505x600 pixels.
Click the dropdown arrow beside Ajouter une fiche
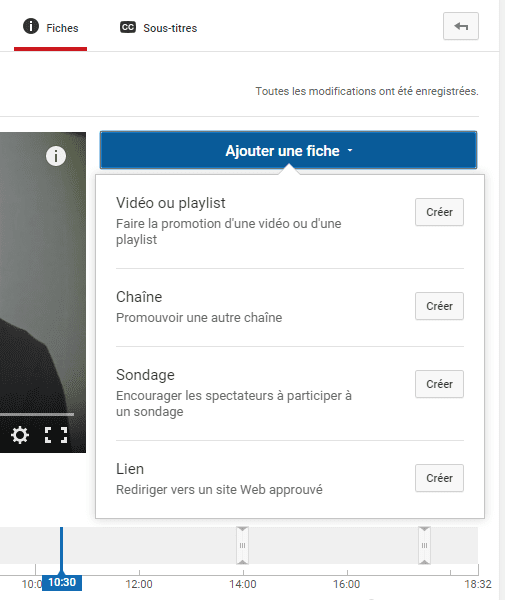[x=350, y=151]
